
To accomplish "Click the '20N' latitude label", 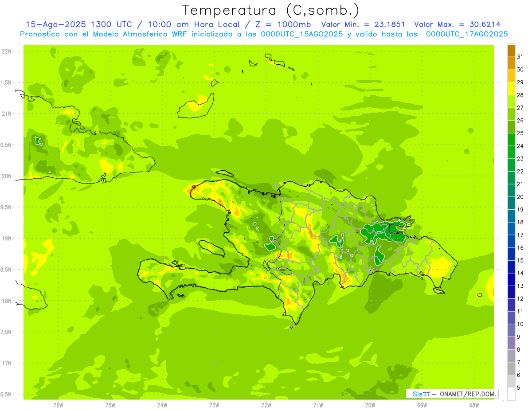I will (x=7, y=176).
